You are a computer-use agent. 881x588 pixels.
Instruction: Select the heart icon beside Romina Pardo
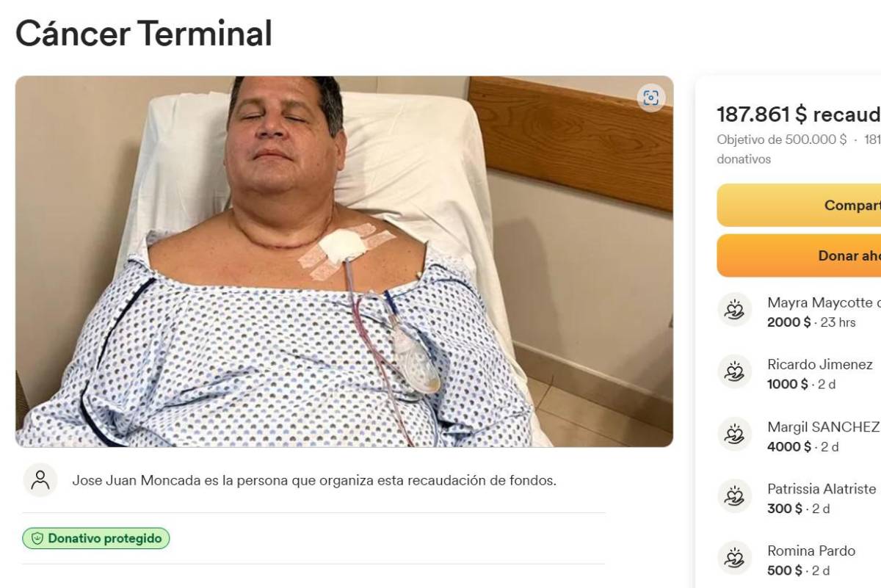pos(734,559)
